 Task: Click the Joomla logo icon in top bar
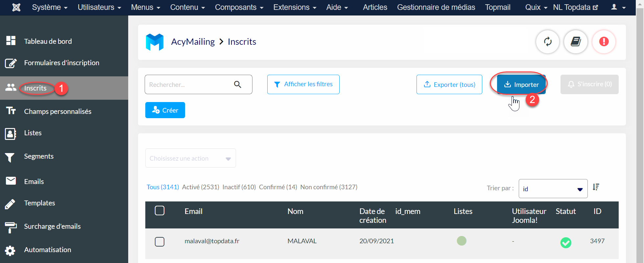(x=16, y=7)
